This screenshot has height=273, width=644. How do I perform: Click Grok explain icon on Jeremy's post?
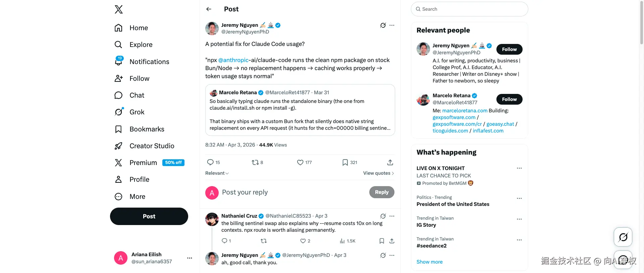383,25
